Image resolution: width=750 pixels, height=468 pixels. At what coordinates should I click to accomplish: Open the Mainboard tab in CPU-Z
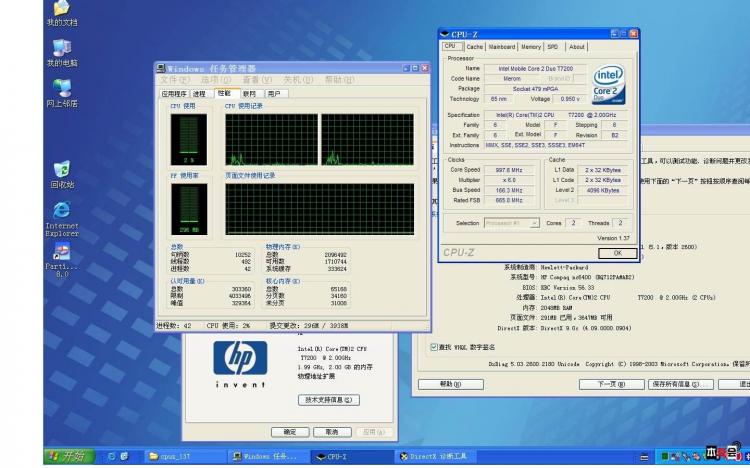point(501,46)
